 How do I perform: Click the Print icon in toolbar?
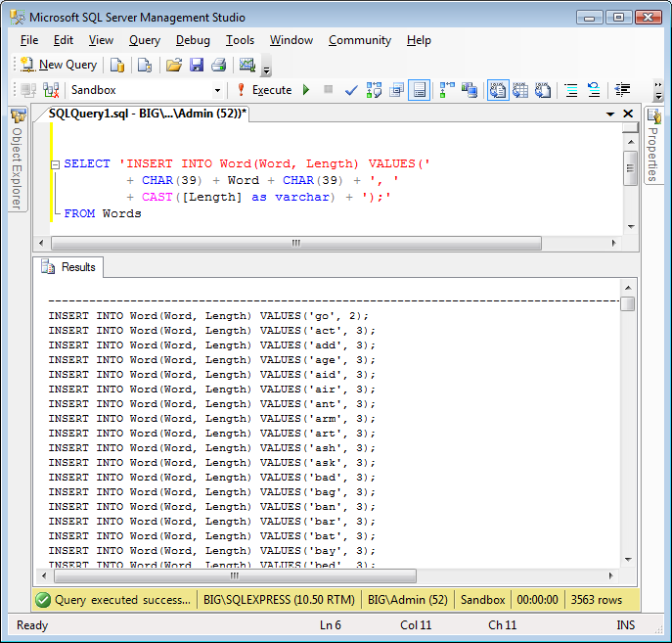coord(218,66)
